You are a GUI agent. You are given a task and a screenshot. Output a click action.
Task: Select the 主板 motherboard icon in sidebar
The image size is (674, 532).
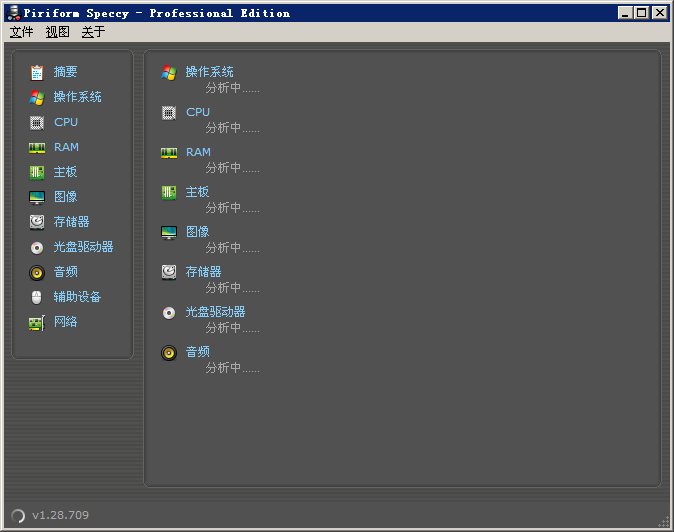pyautogui.click(x=37, y=172)
